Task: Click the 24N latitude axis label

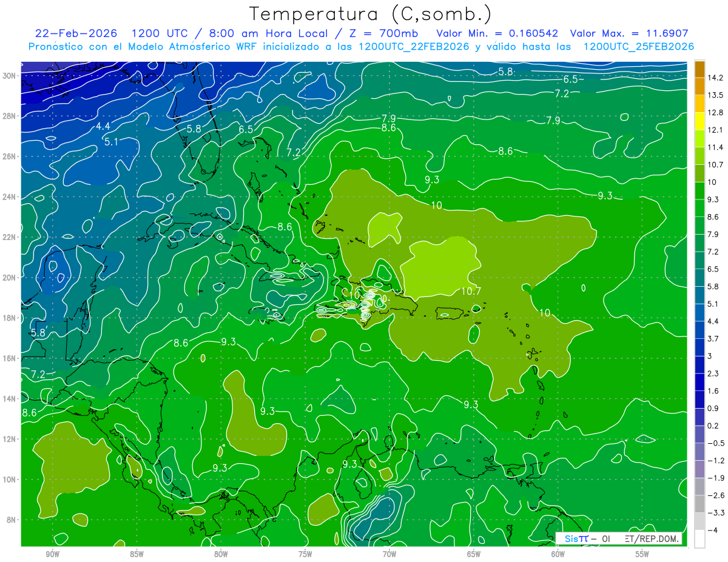Action: click(x=9, y=196)
